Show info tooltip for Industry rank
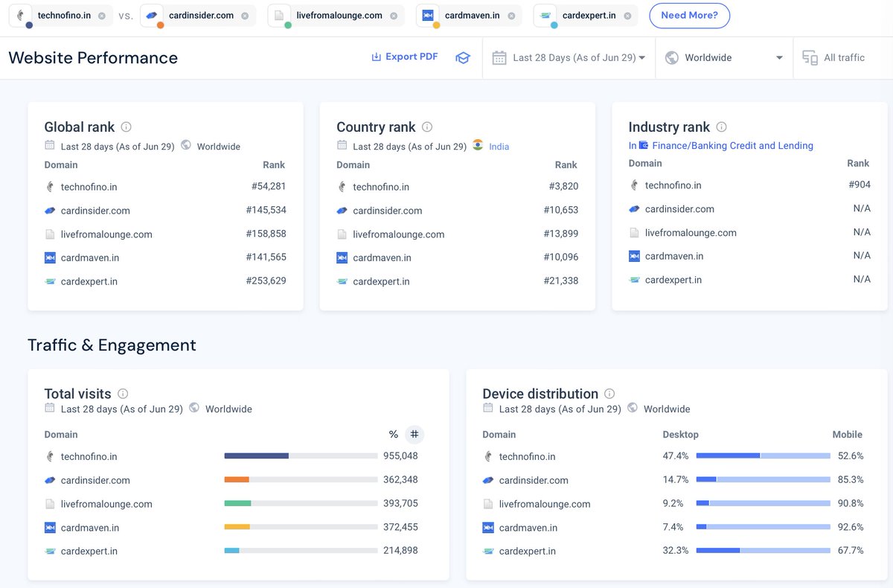The width and height of the screenshot is (893, 588). [721, 127]
